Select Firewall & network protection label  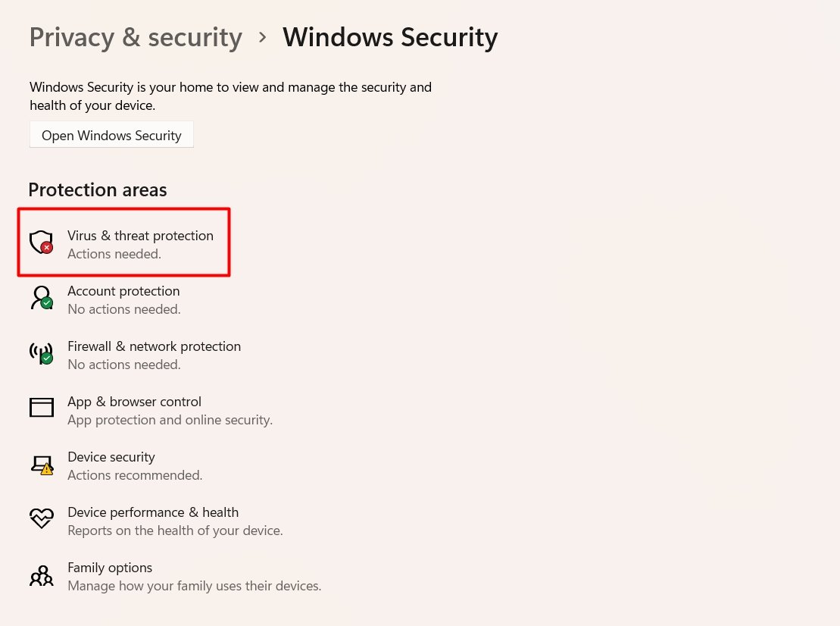(155, 346)
